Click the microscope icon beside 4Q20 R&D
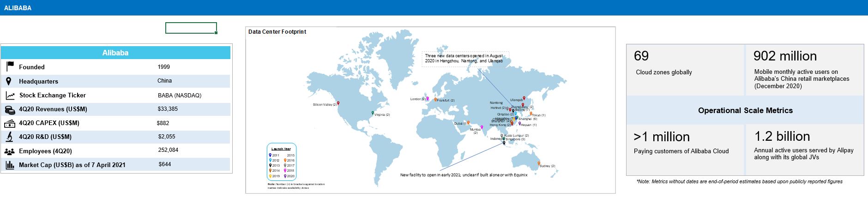 pos(10,137)
